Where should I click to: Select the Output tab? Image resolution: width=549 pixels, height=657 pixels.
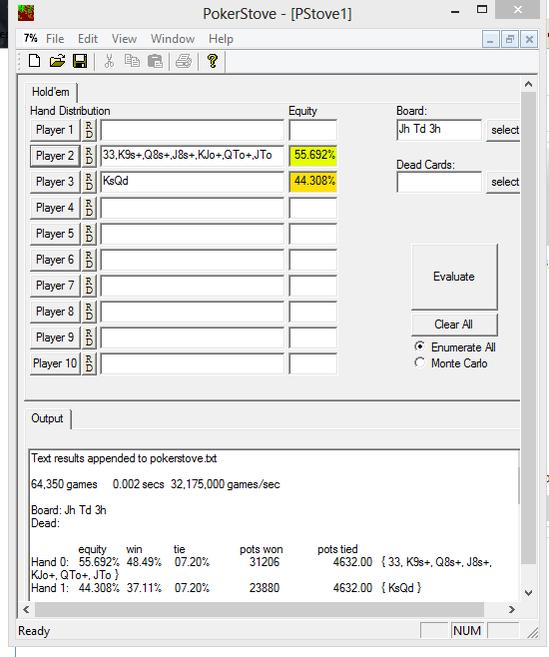click(47, 419)
